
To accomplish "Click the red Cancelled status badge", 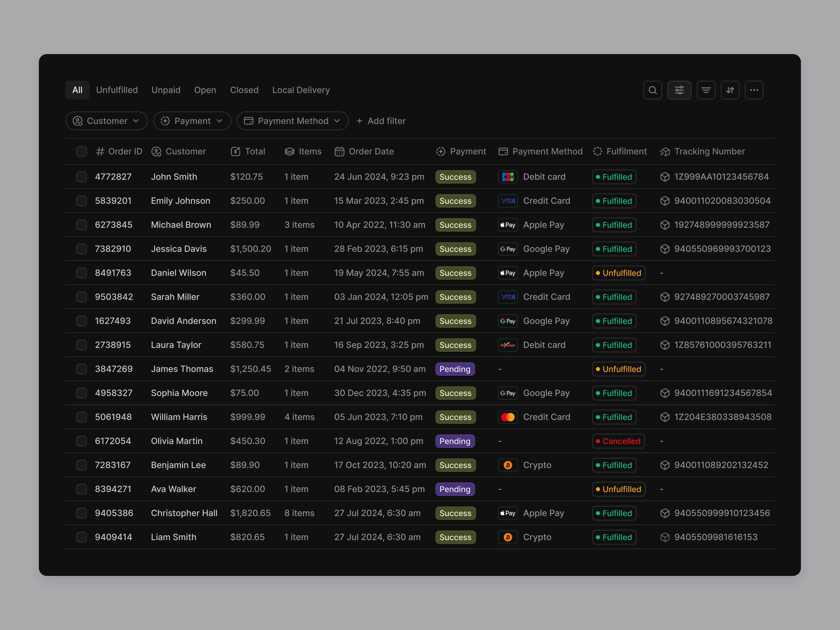I will coord(618,441).
